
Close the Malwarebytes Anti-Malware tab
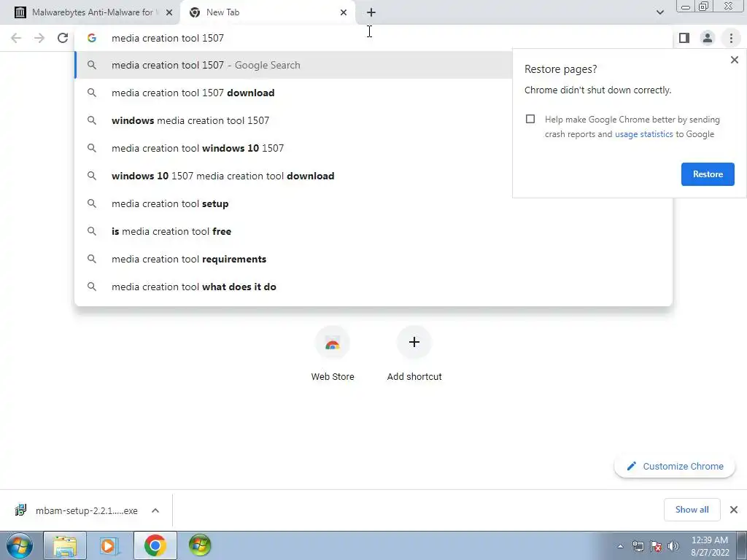[169, 12]
